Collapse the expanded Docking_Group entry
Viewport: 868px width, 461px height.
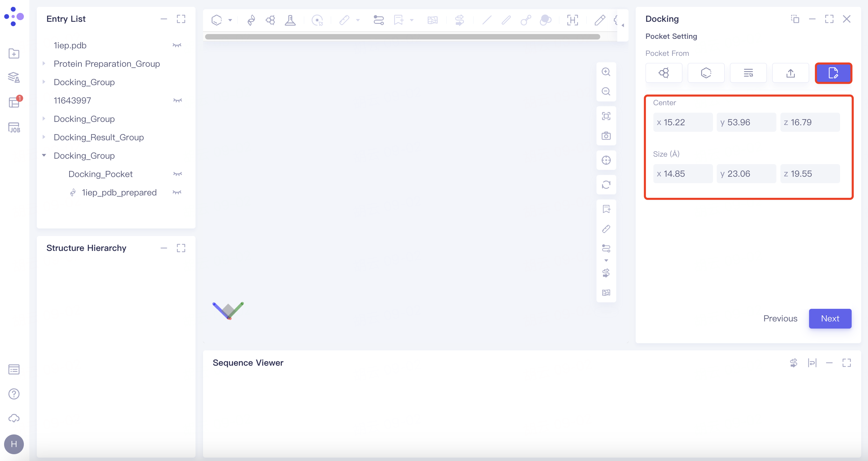pos(44,156)
